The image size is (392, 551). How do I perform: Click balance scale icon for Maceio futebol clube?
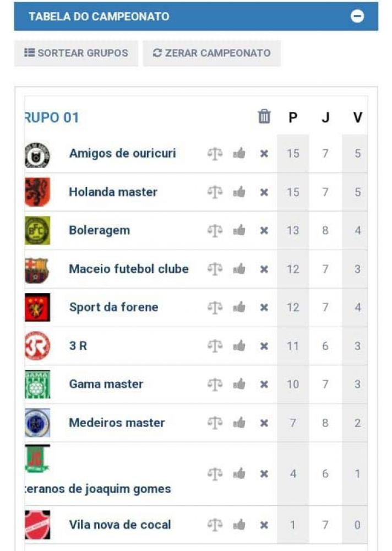pyautogui.click(x=214, y=269)
